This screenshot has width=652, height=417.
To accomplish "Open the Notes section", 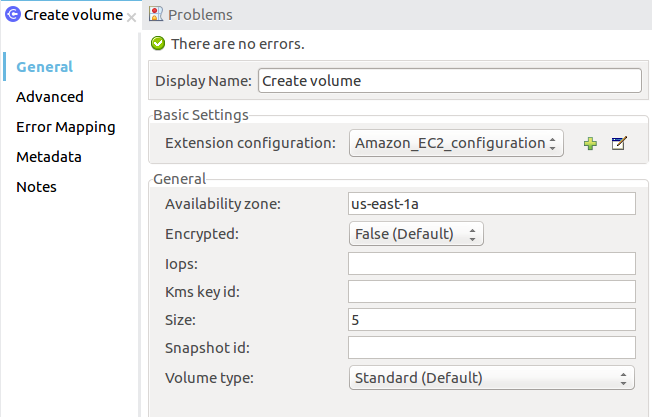I will tap(37, 187).
